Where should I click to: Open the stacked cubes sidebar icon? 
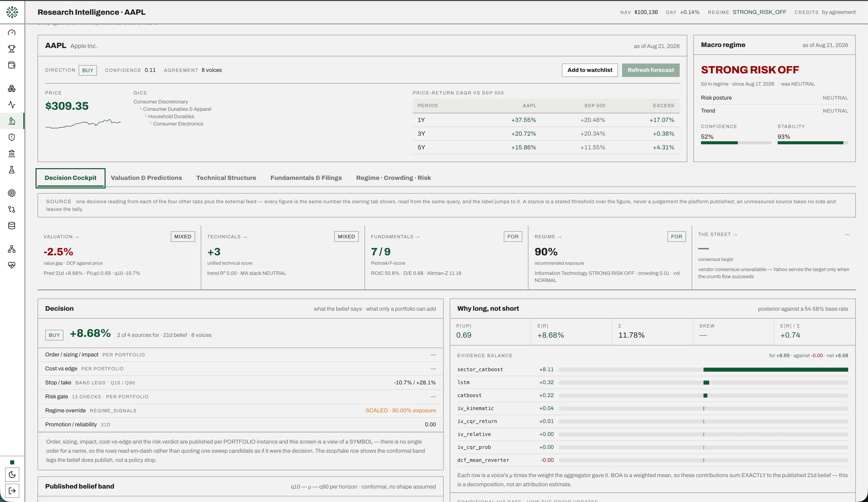point(12,89)
